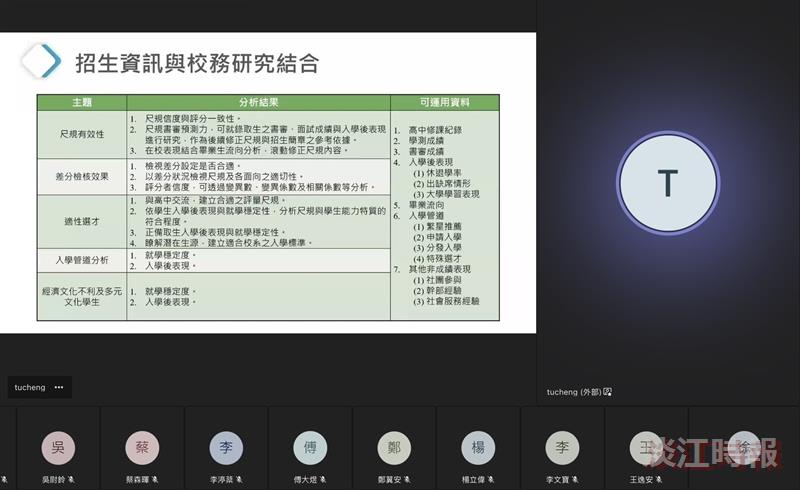Click the 差分檢核效果 topic cell

[82, 177]
